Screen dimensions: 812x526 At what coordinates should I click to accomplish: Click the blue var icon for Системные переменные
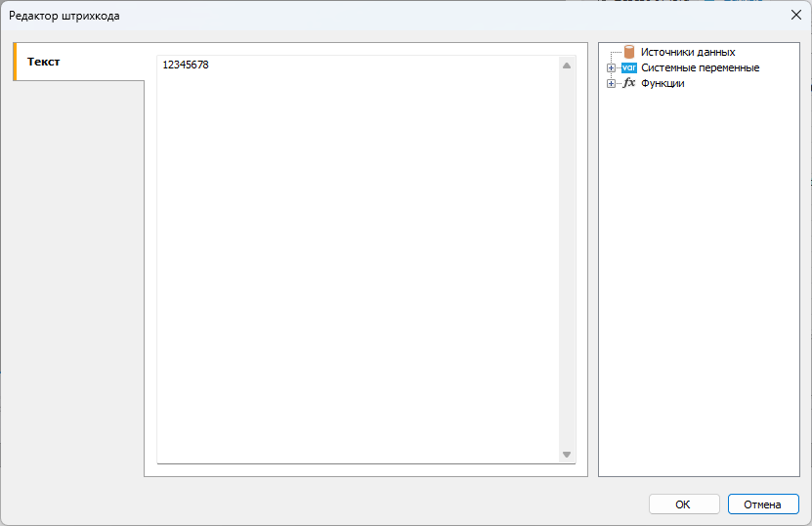click(x=629, y=67)
